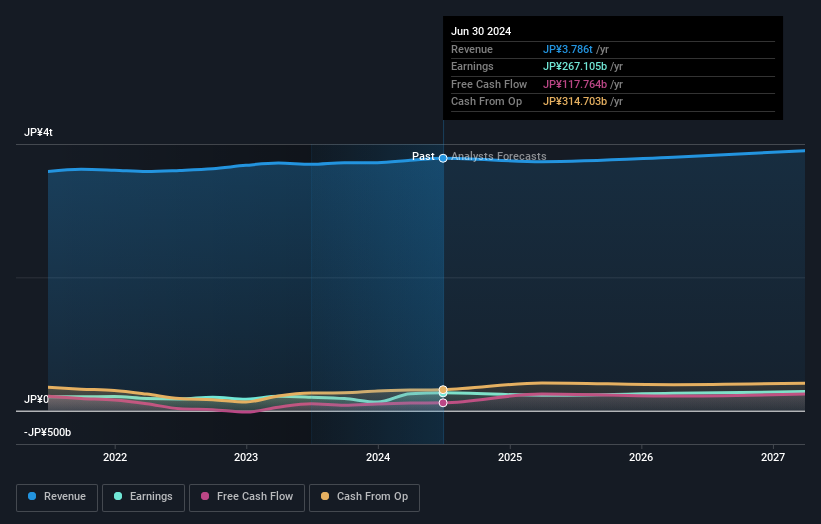Click the 2027 x-axis year label
The image size is (821, 524).
[773, 457]
